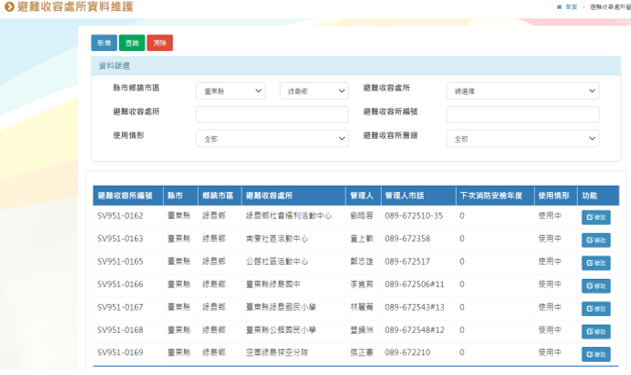Image resolution: width=631 pixels, height=375 pixels.
Task: Click the phone number 089-672358
Action: pyautogui.click(x=407, y=239)
